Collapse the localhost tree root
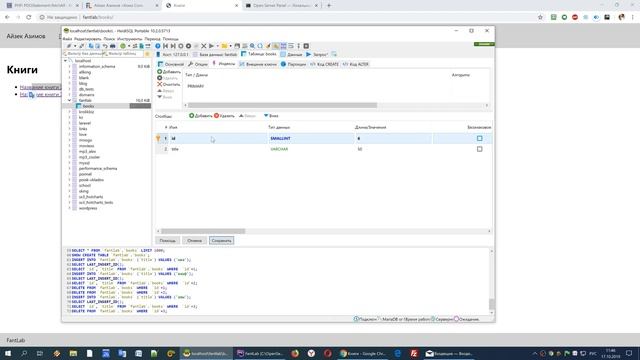640x360 pixels. (65, 61)
